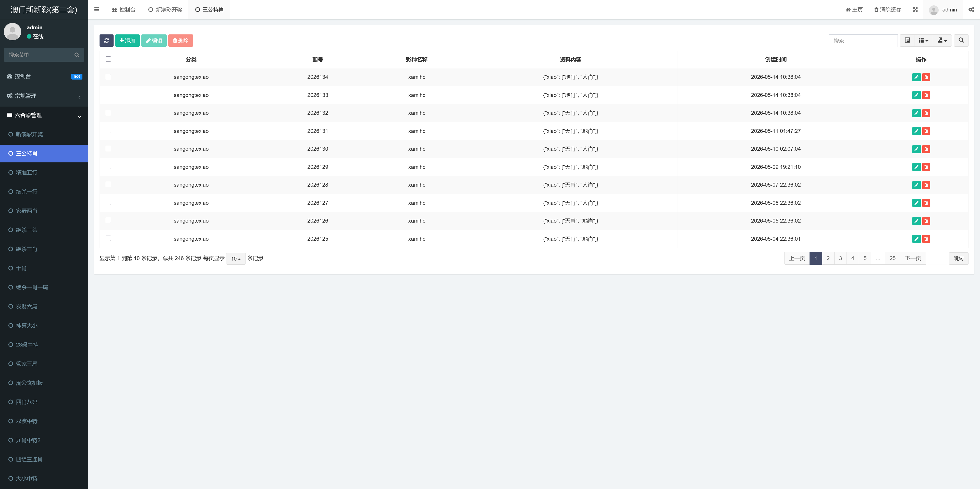This screenshot has width=980, height=489.
Task: Open the columns visibility dropdown
Action: pos(923,40)
